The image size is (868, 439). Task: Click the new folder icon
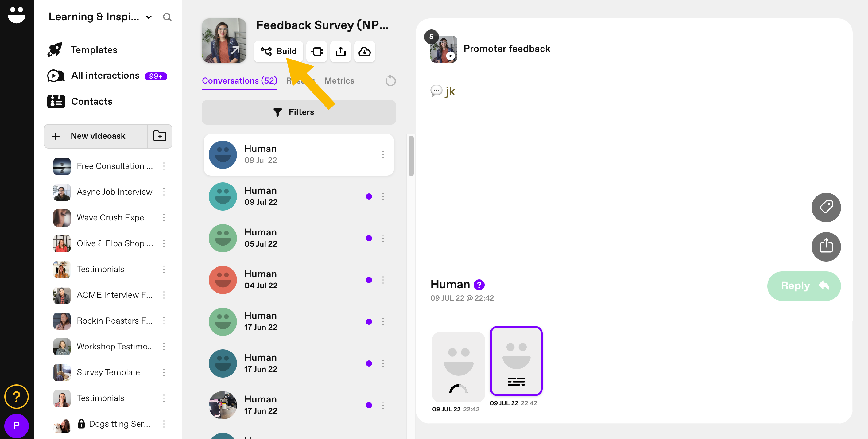click(x=160, y=136)
